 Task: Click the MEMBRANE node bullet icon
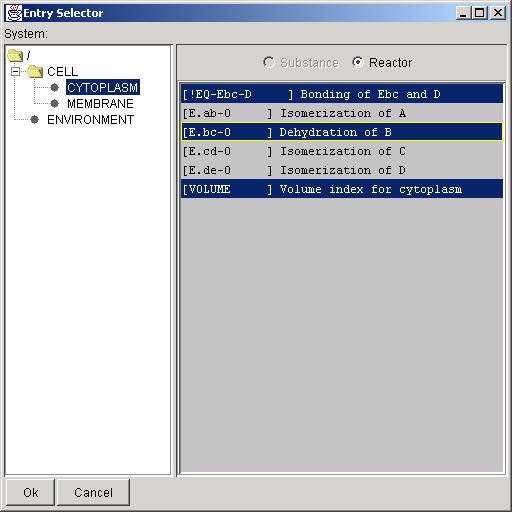(54, 104)
